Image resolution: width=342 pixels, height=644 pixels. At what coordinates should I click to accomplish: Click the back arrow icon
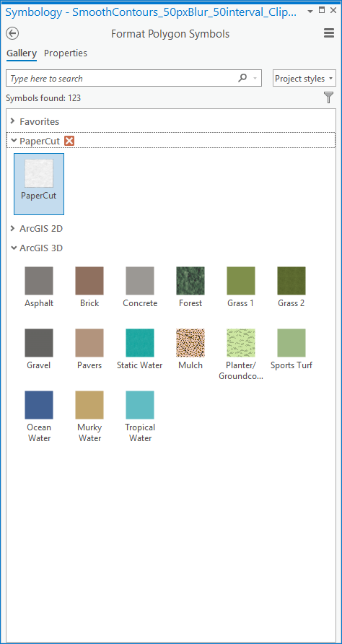point(13,33)
